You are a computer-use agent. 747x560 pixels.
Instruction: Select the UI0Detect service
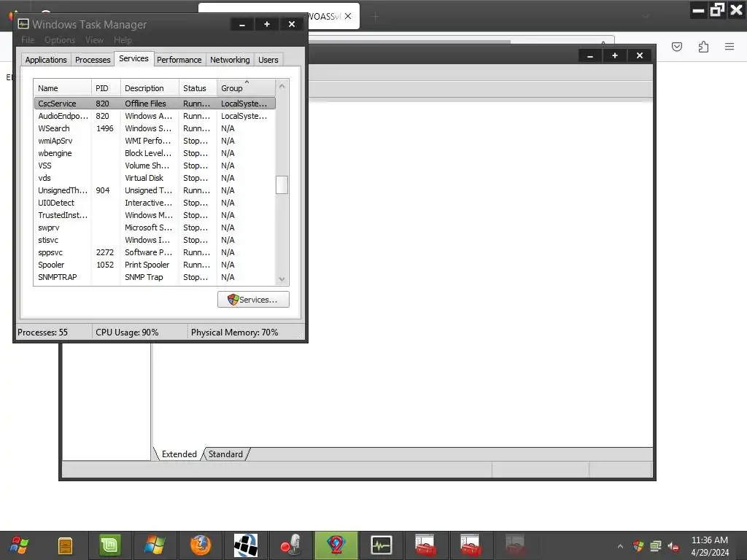pos(155,203)
